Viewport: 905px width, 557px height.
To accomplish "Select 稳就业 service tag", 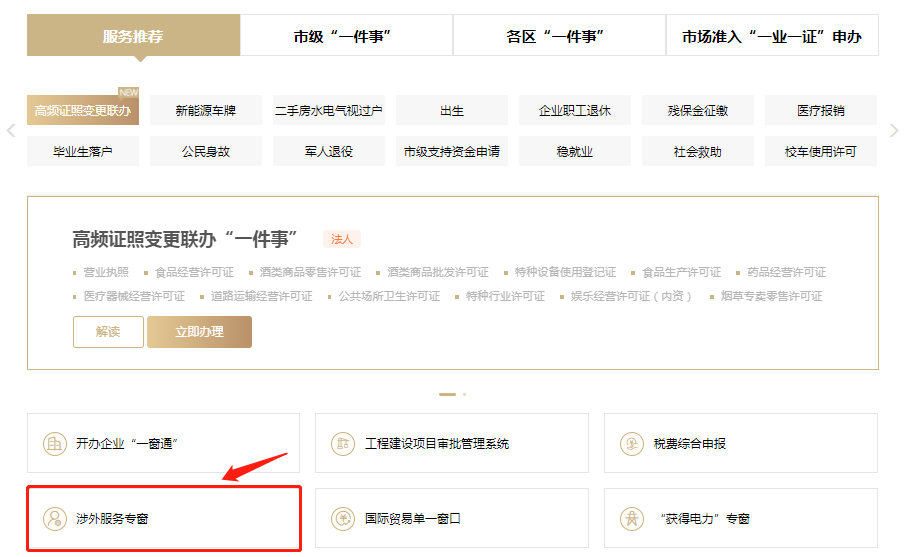I will (574, 151).
